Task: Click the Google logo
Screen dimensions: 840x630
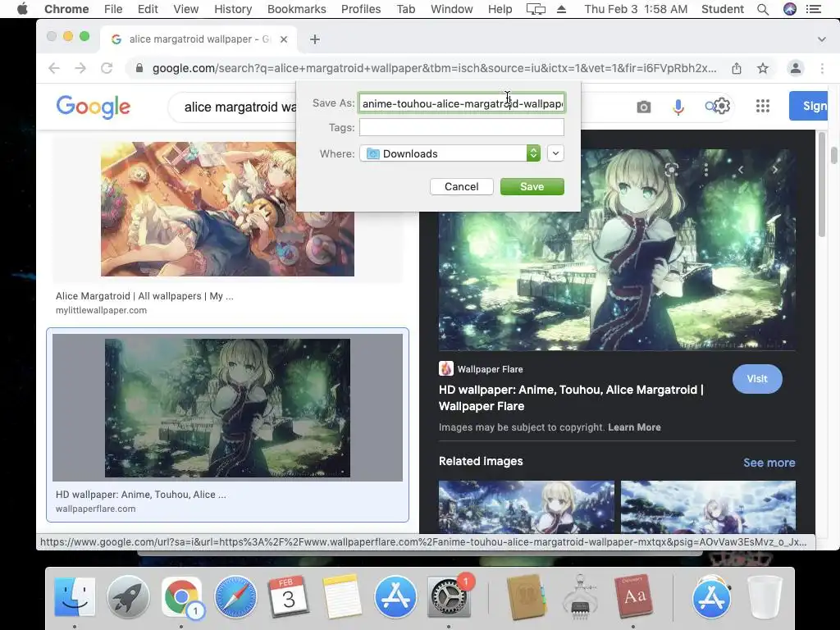Action: click(x=94, y=107)
